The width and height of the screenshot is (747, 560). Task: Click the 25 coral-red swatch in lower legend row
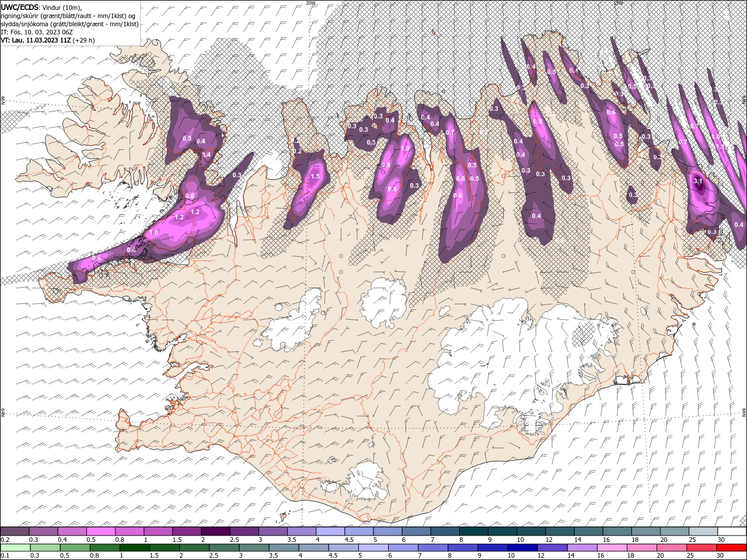tap(701, 548)
